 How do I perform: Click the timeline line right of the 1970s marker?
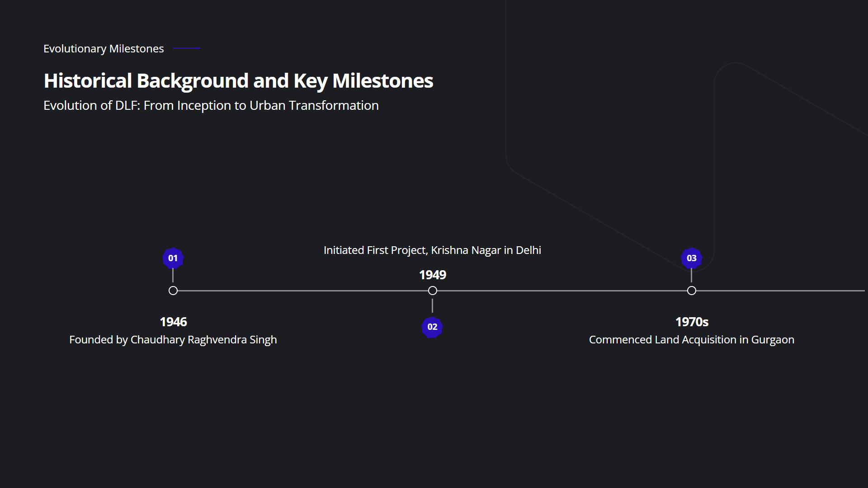(778, 291)
